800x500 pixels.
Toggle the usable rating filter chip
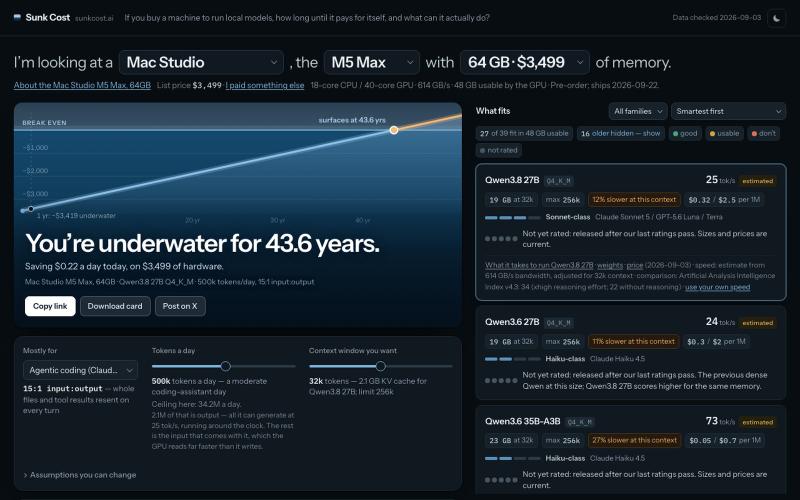[x=724, y=133]
